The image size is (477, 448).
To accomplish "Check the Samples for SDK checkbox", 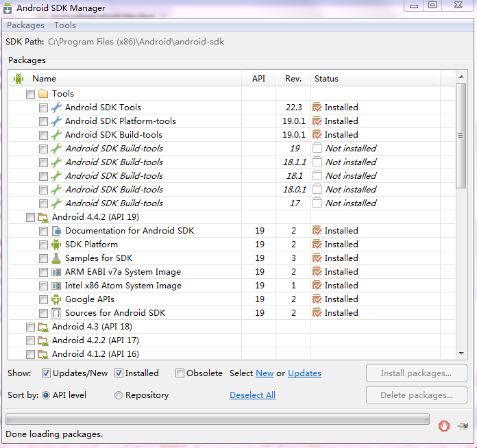I will [43, 258].
